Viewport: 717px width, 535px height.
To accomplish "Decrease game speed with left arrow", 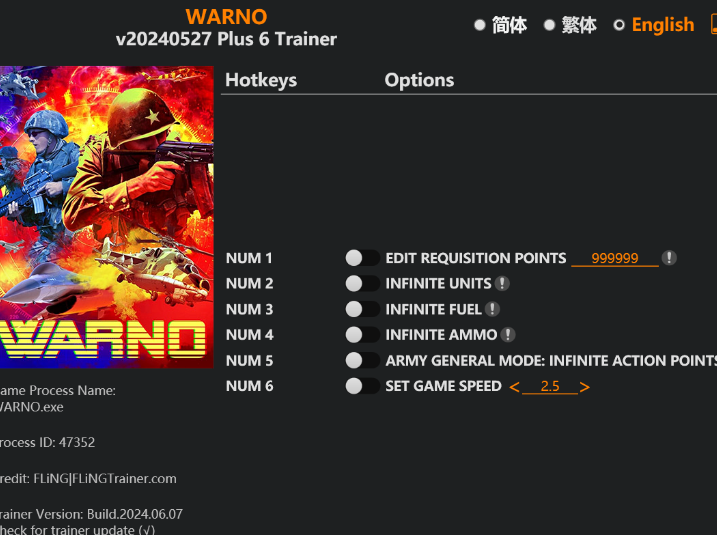I will coord(514,387).
